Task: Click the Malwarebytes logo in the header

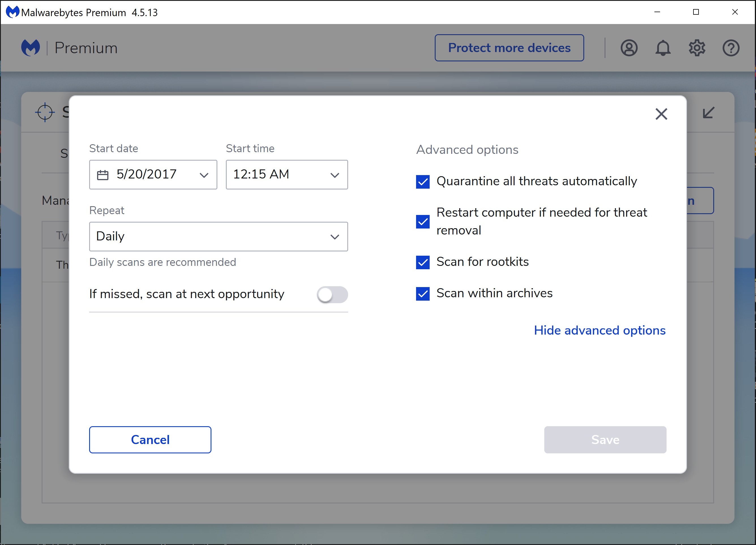Action: [31, 48]
